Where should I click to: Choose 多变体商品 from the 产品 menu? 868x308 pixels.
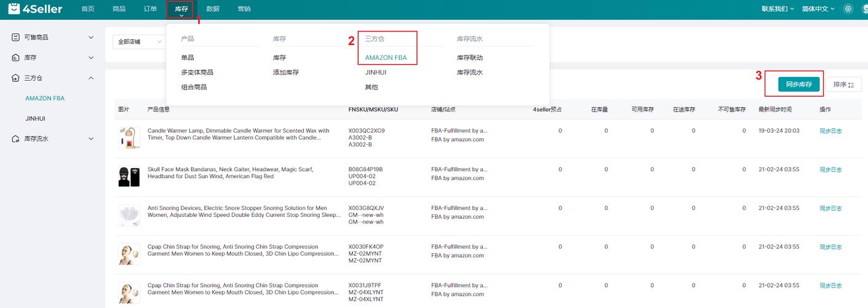pos(197,73)
